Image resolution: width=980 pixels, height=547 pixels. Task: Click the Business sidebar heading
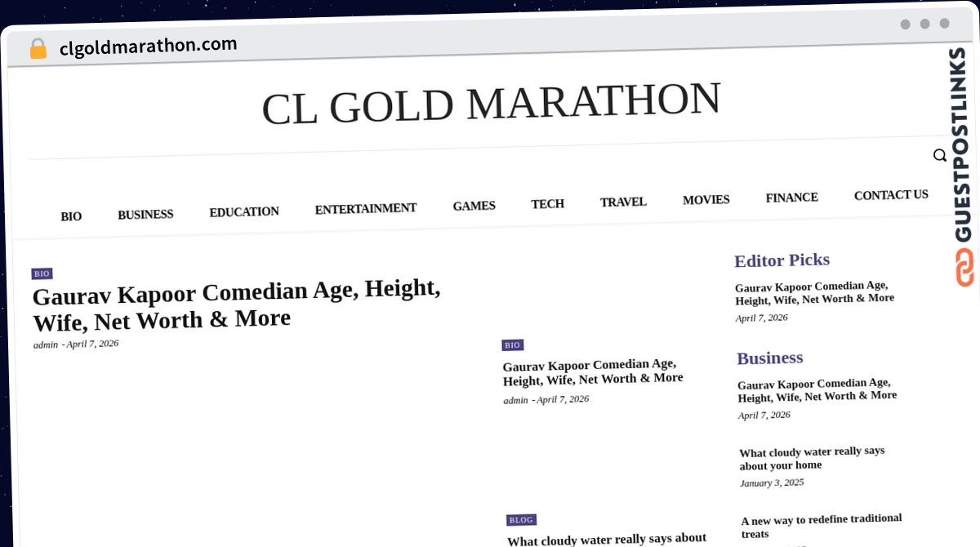coord(770,358)
